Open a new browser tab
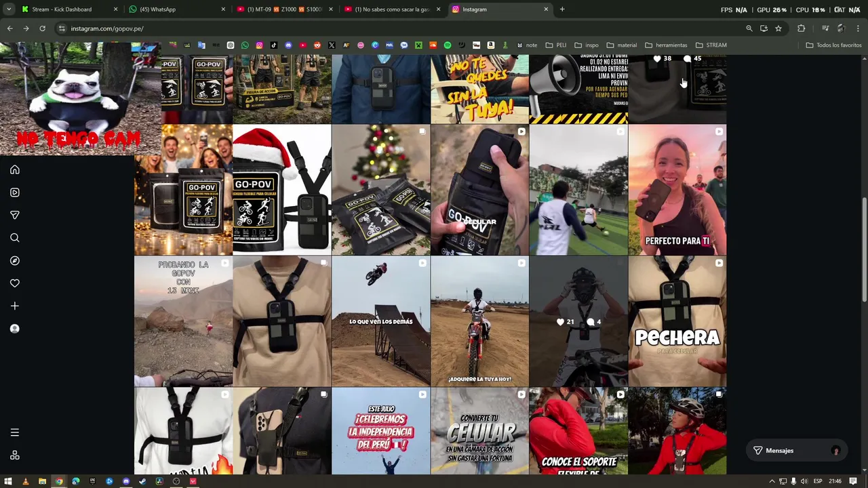 (x=562, y=9)
